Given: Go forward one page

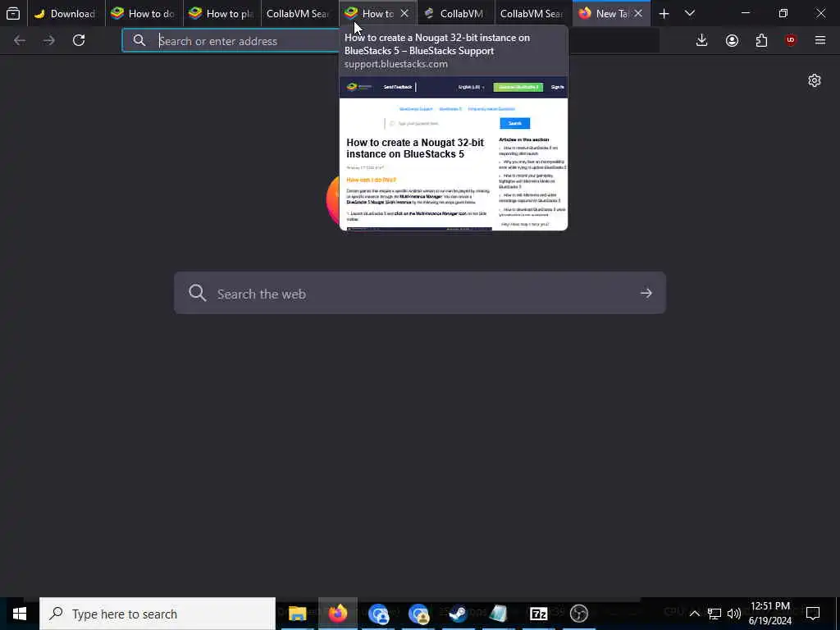Looking at the screenshot, I should 49,40.
